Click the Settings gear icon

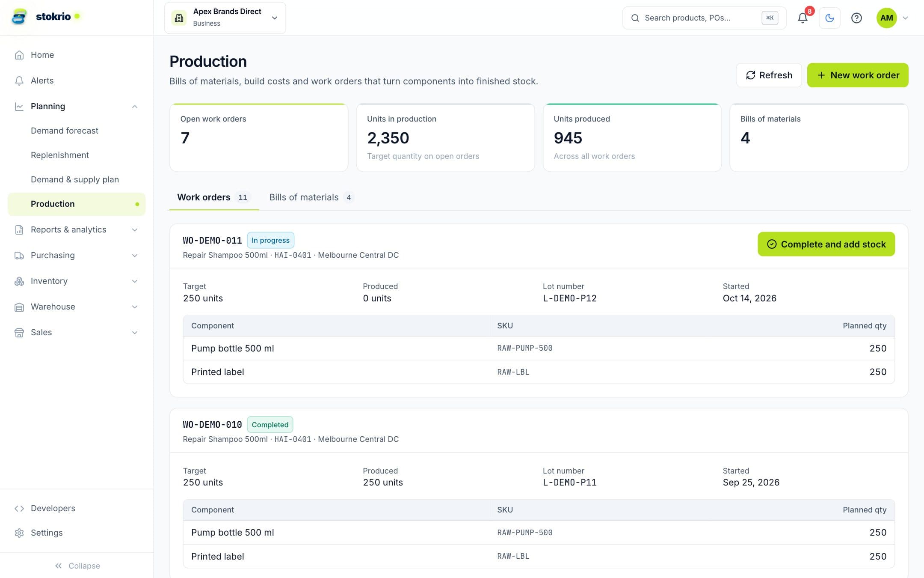(19, 533)
